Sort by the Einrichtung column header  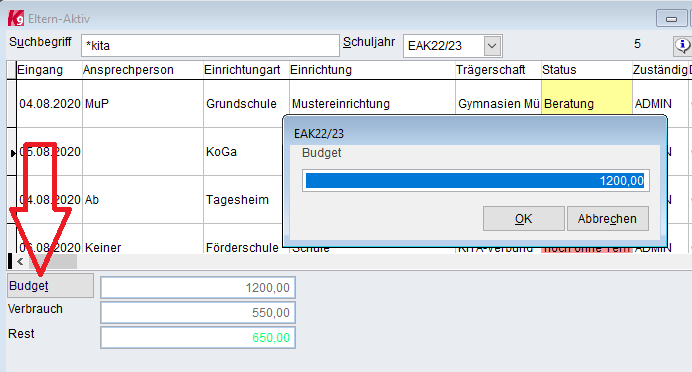(372, 70)
